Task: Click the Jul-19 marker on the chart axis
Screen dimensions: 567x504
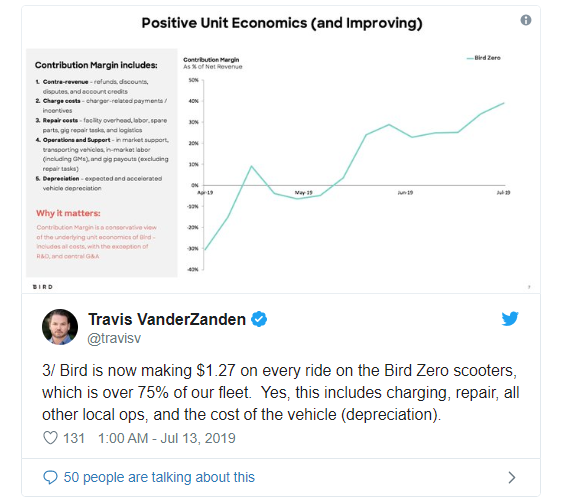Action: [x=503, y=193]
